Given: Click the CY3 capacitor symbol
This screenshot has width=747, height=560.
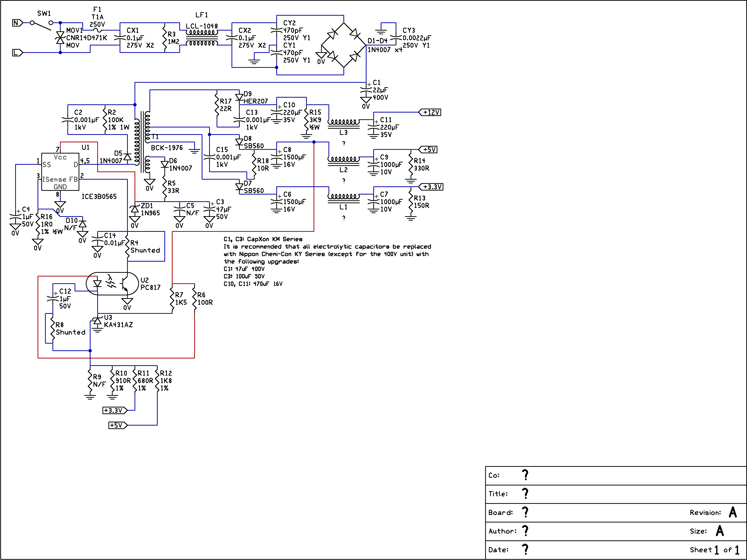Looking at the screenshot, I should coord(396,38).
